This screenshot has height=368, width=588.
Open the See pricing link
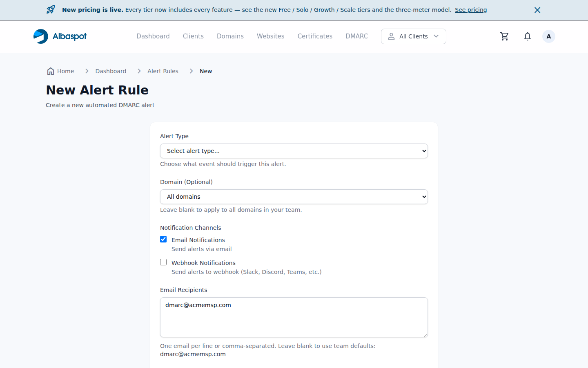(x=471, y=10)
